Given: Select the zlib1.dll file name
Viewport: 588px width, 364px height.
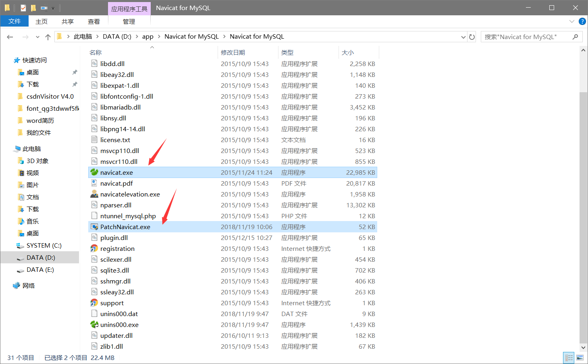Looking at the screenshot, I should pos(112,346).
